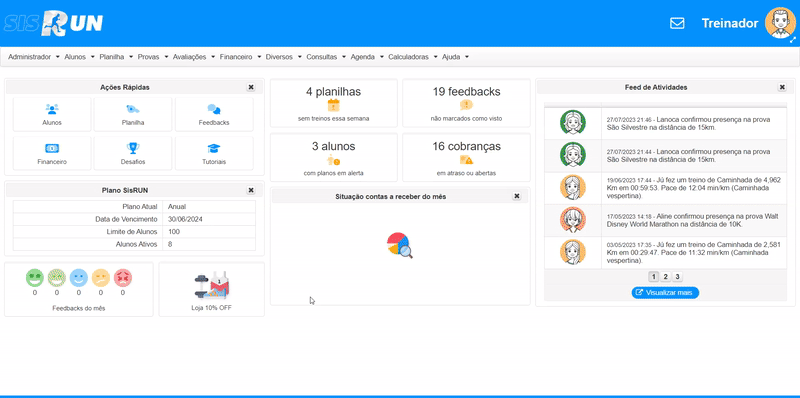Open the Alunos menu

pyautogui.click(x=80, y=57)
